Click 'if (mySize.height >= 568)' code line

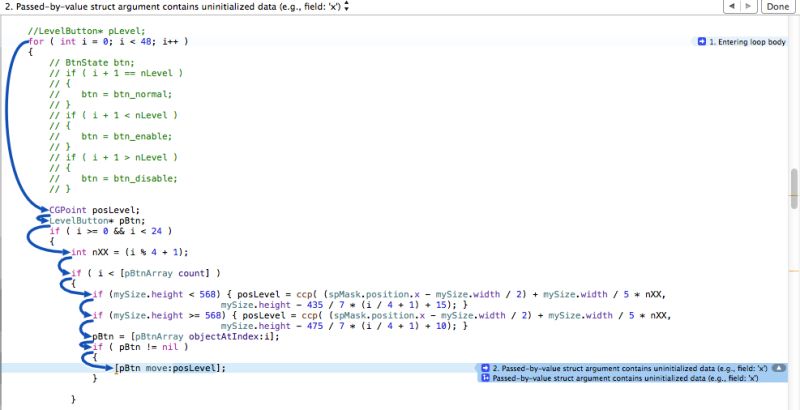click(x=382, y=315)
